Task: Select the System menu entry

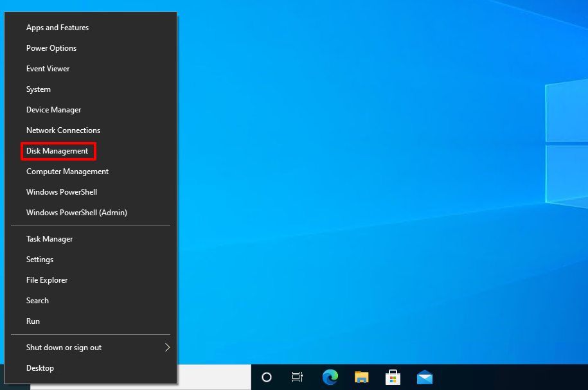Action: click(x=39, y=89)
